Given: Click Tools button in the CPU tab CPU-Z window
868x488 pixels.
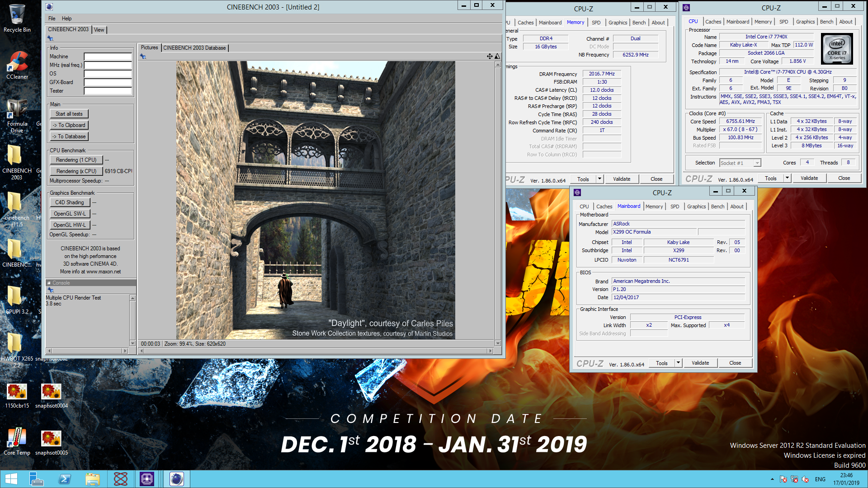Looking at the screenshot, I should click(771, 178).
